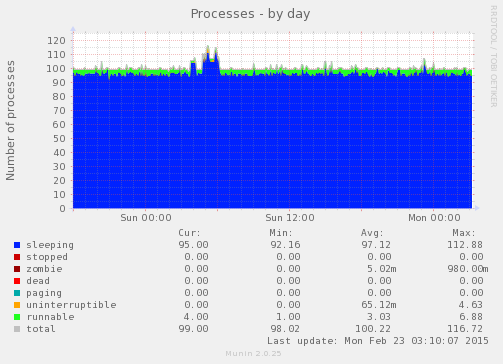Click zombie maximum value 980.00m
This screenshot has height=364, width=503.
click(x=468, y=269)
